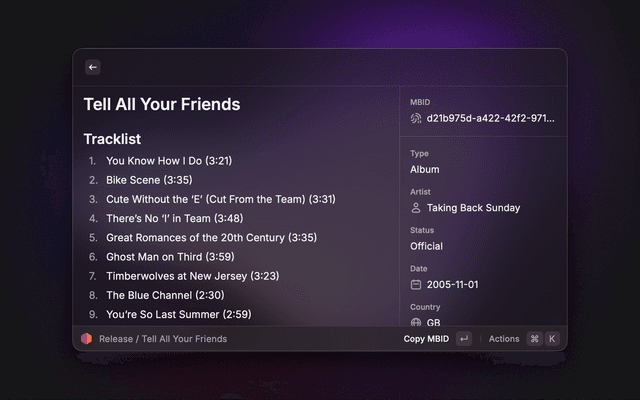The image size is (640, 400).
Task: Click the person icon beside Taking Back Sunday
Action: (416, 208)
